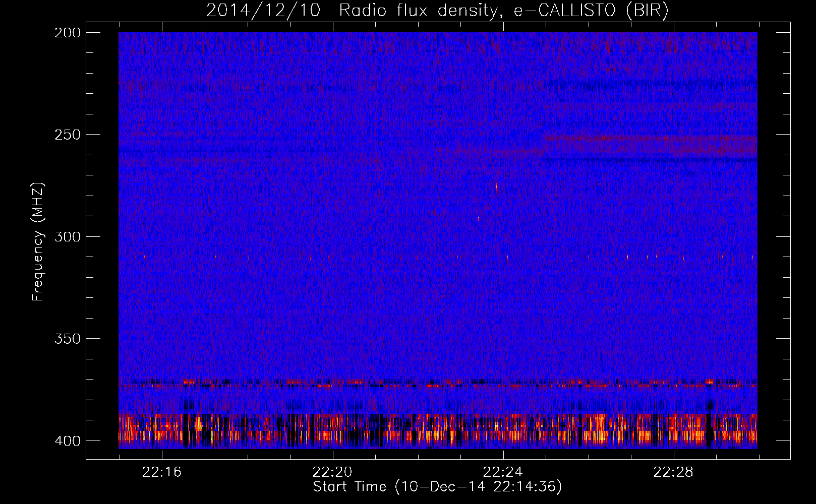The height and width of the screenshot is (504, 816).
Task: Click the 22:20 time tick label
Action: point(332,472)
